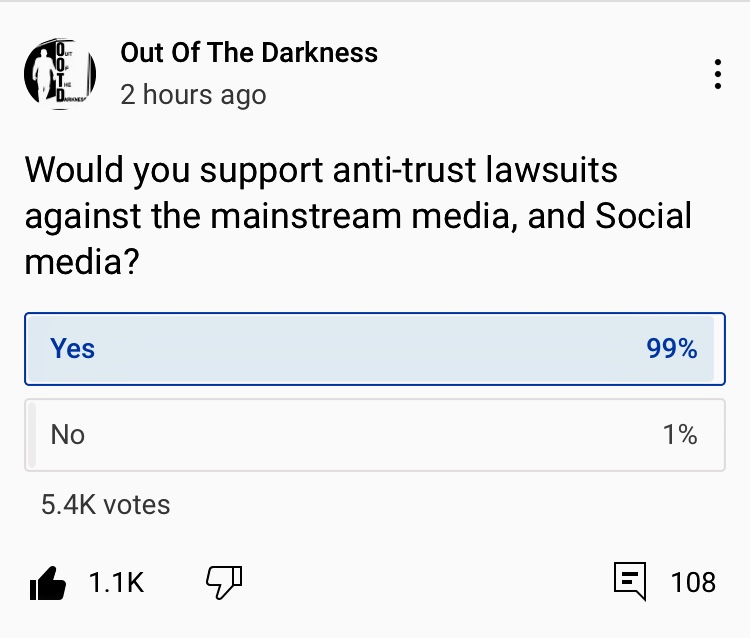Select the "Yes" answer text label
750x638 pixels.
[73, 349]
